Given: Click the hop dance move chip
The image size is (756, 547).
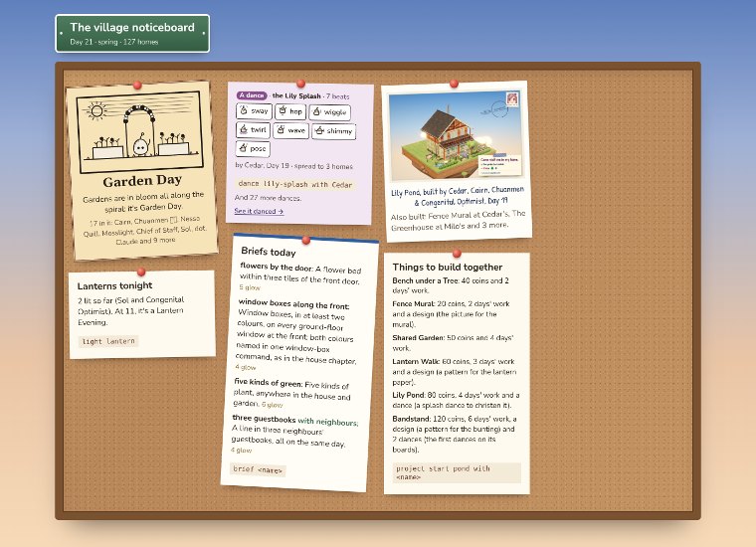Looking at the screenshot, I should (290, 111).
